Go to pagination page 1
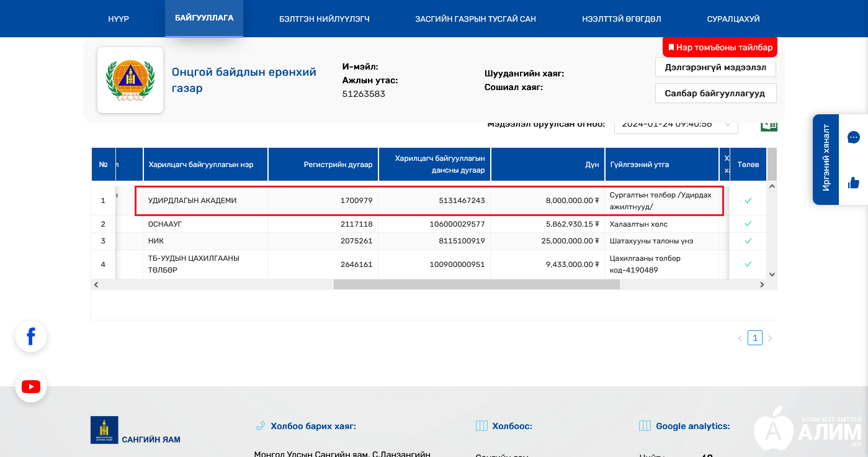This screenshot has height=457, width=868. coord(755,338)
